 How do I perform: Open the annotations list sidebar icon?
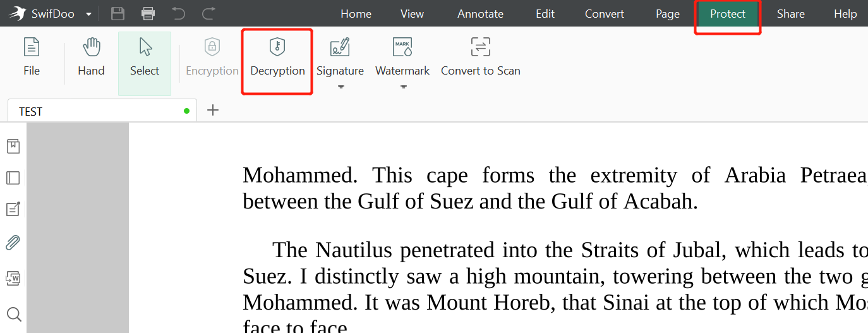coord(13,209)
